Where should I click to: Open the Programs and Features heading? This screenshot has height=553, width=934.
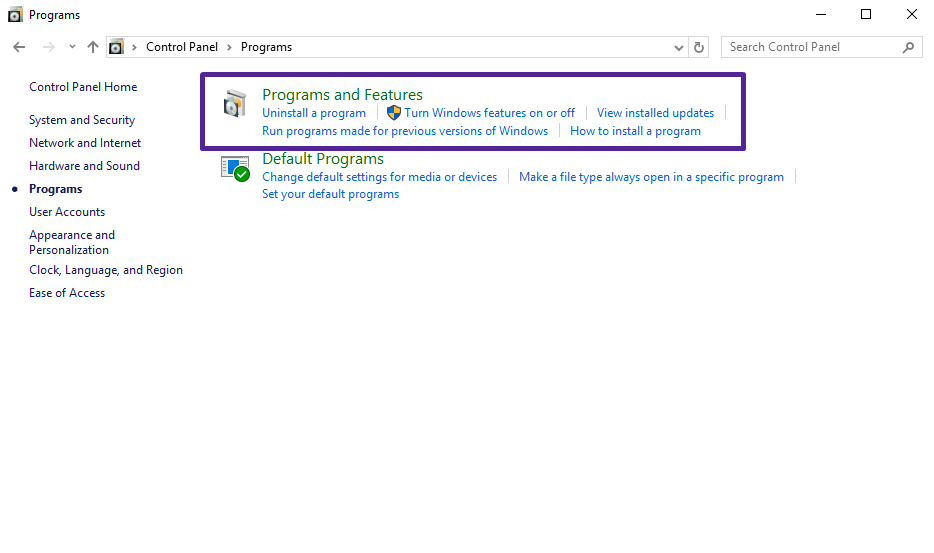point(343,95)
